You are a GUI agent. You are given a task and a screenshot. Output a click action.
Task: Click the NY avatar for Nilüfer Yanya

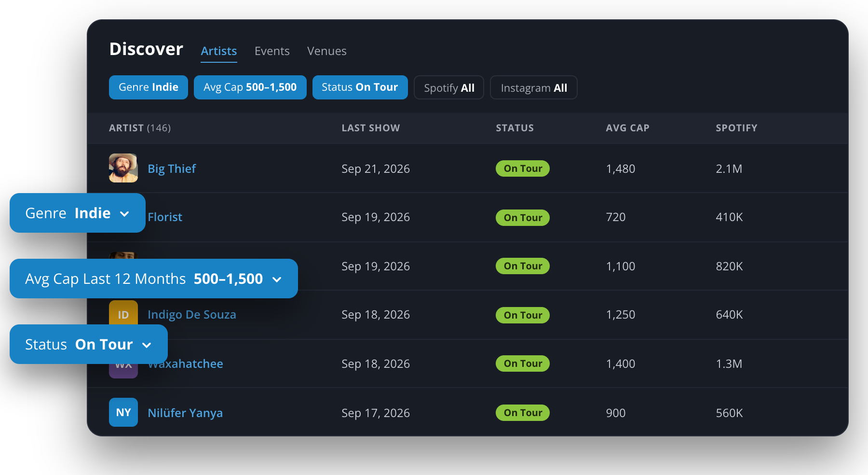click(123, 412)
